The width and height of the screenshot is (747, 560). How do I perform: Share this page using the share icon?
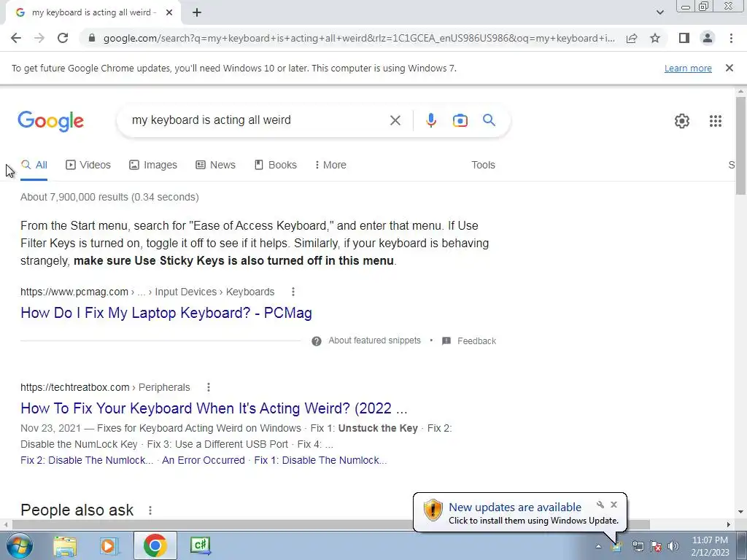(632, 38)
